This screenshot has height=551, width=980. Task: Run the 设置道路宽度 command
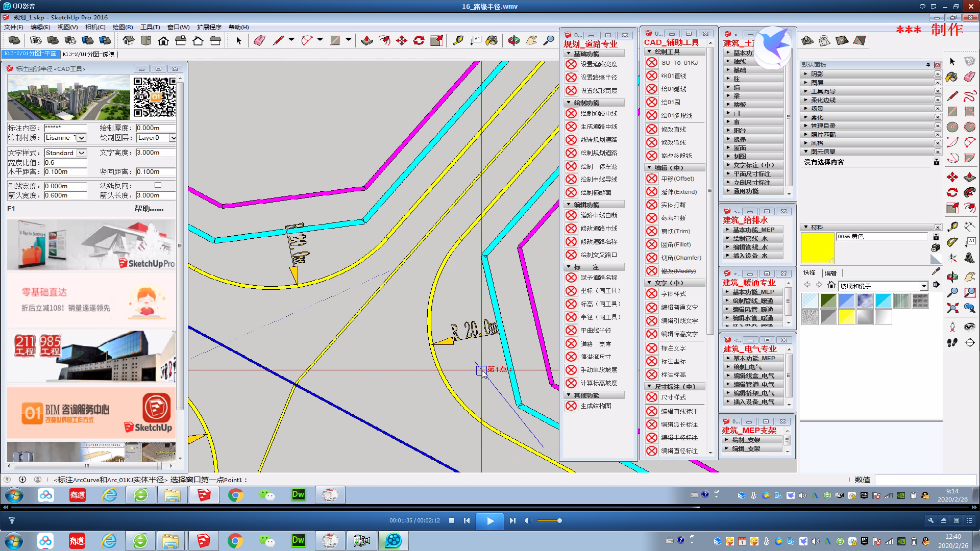tap(599, 64)
